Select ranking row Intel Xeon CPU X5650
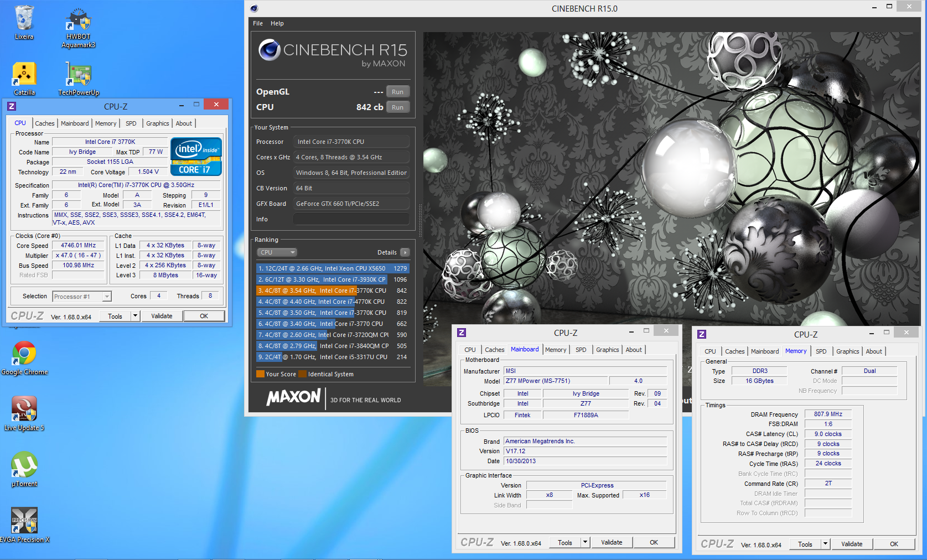 (333, 268)
